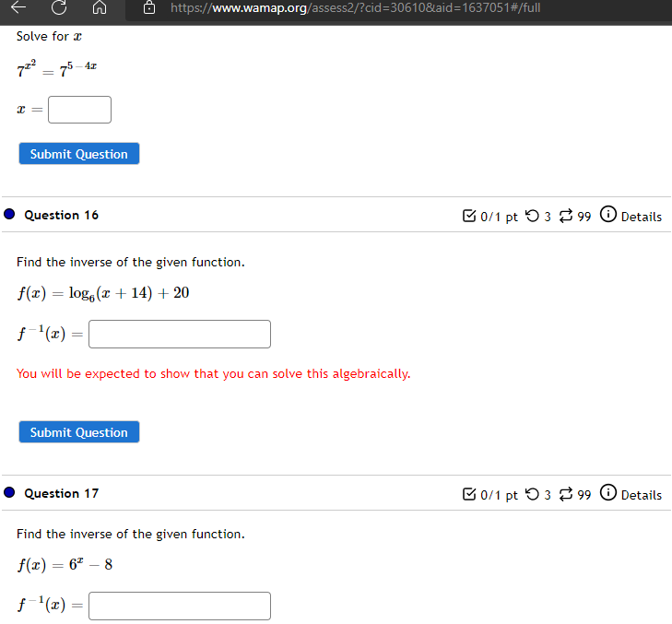Select the 0/1 pt score on Question 17
The width and height of the screenshot is (672, 624).
pos(499,496)
